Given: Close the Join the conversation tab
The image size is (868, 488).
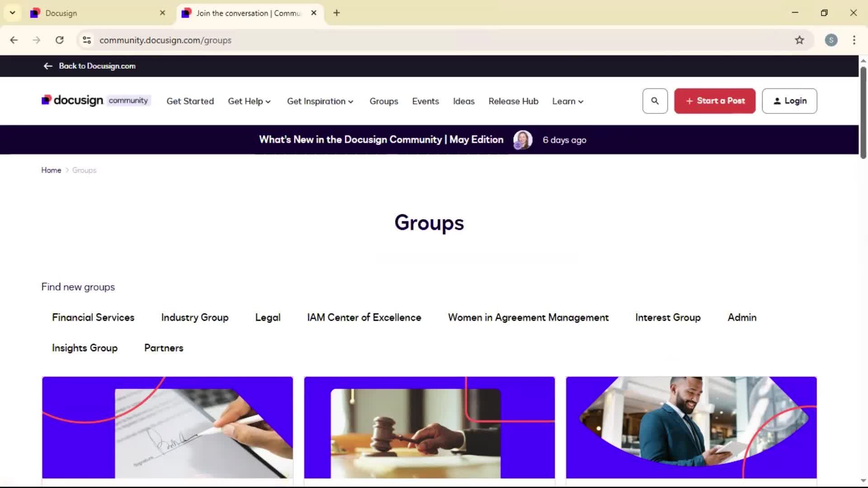Looking at the screenshot, I should 314,13.
